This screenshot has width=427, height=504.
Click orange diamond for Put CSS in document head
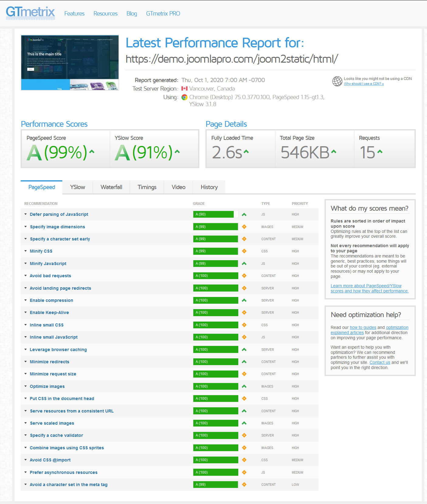[244, 399]
